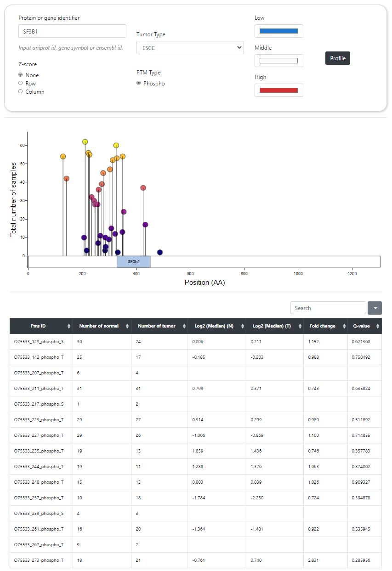Expand the dropdown next to Search box
Image resolution: width=392 pixels, height=571 pixels.
pos(375,308)
